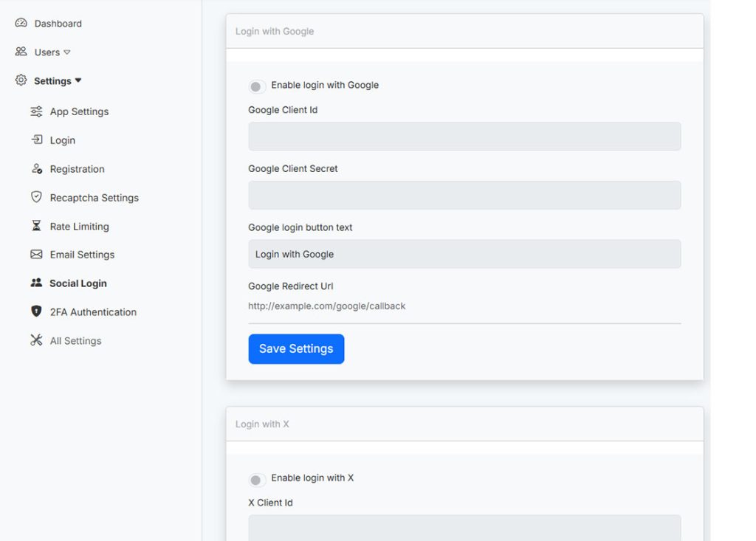Click the Enable login with X label
The width and height of the screenshot is (756, 541).
click(312, 478)
